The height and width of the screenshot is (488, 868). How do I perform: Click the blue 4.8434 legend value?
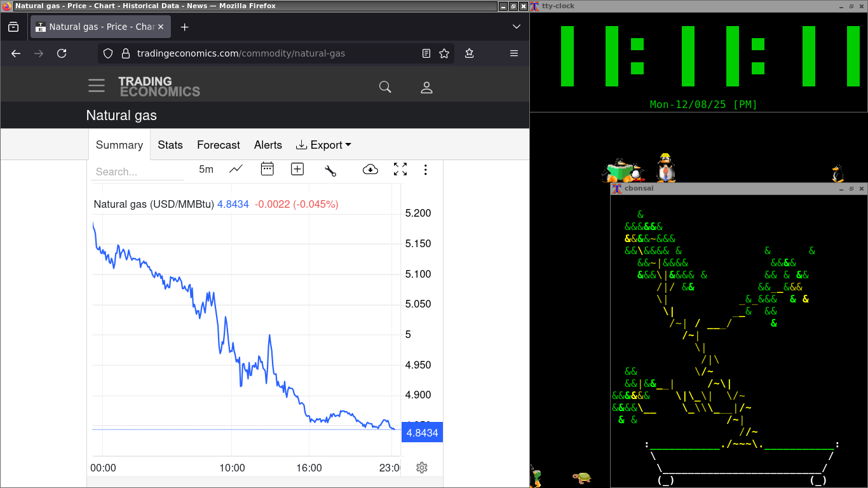click(x=233, y=205)
